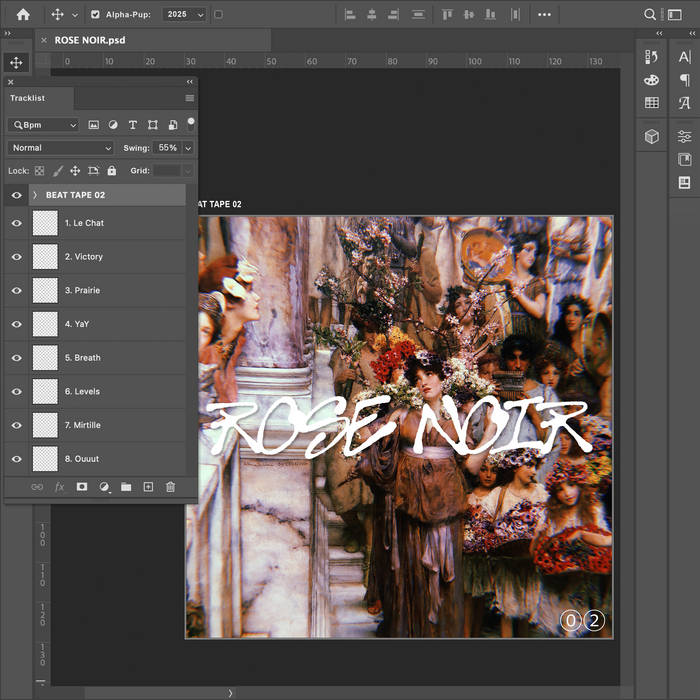The width and height of the screenshot is (700, 700).
Task: Click the '3. Prairie' layer thumbnail
Action: [x=46, y=290]
